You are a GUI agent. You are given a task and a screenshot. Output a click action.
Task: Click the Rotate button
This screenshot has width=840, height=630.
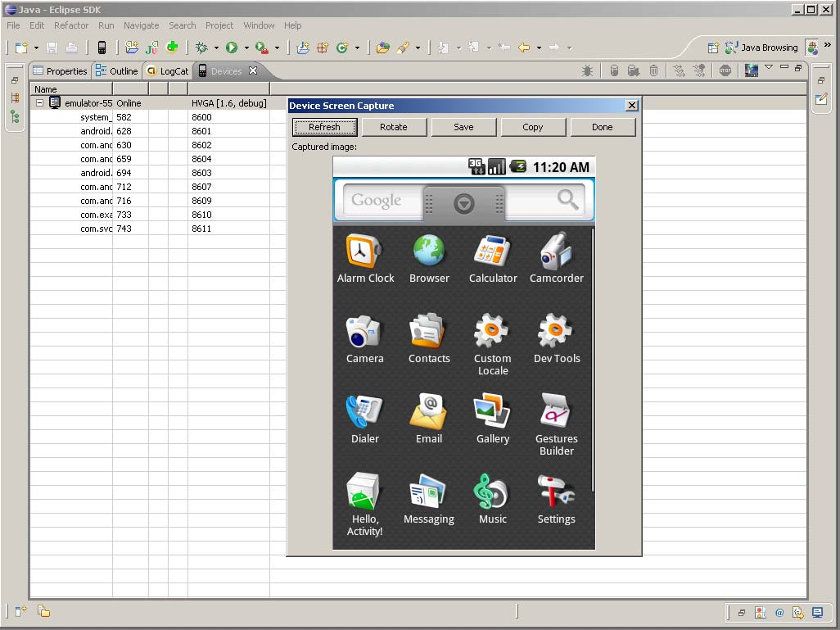coord(394,127)
